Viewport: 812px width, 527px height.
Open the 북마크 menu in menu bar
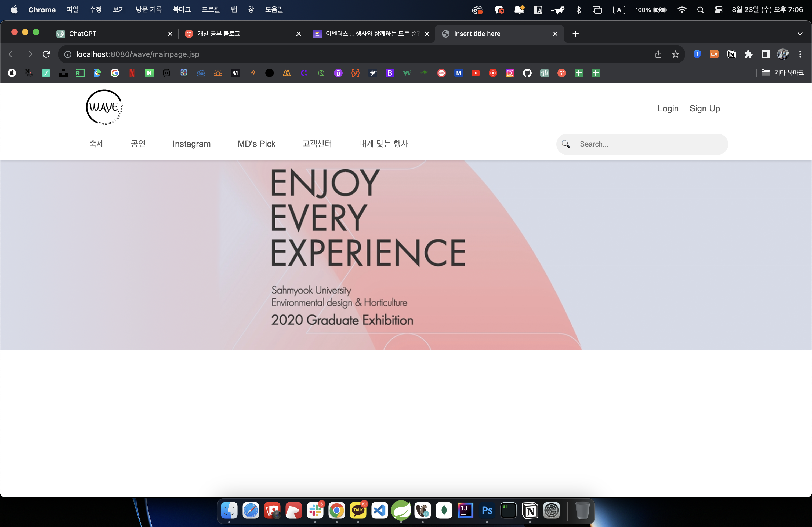click(182, 10)
